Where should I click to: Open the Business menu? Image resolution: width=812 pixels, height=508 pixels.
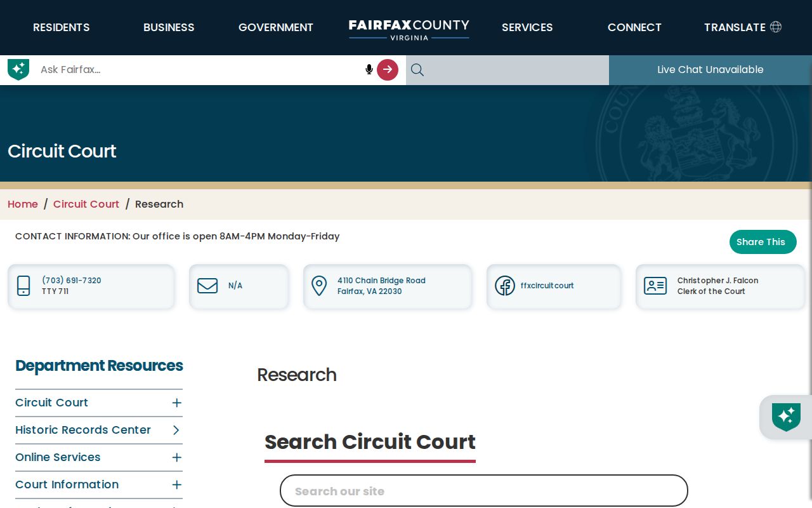coord(169,27)
